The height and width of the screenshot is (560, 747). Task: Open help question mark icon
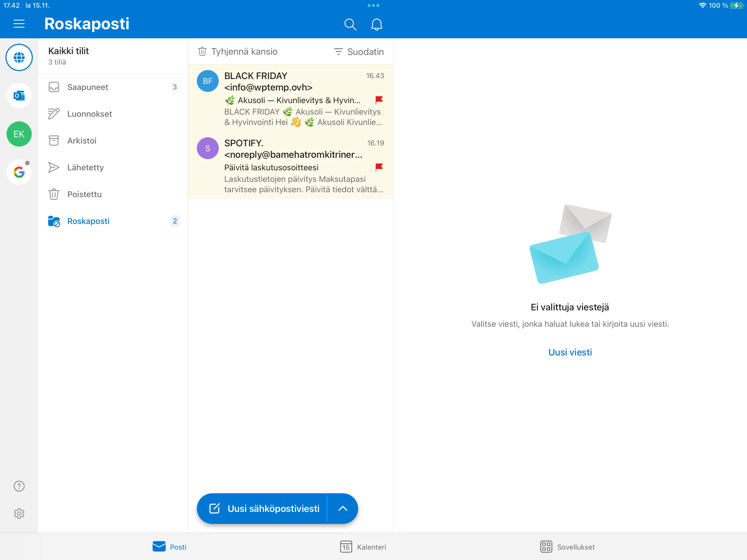(19, 486)
